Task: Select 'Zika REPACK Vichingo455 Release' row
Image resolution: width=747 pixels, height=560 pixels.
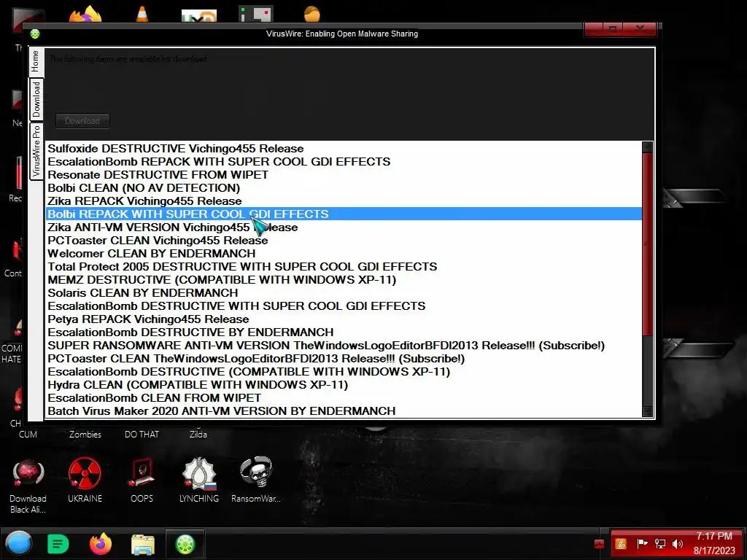Action: click(x=344, y=201)
